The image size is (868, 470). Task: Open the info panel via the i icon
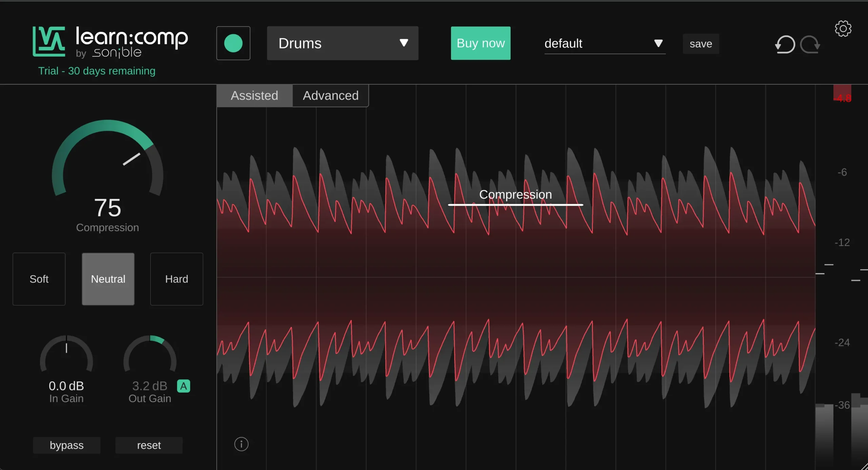click(x=241, y=444)
